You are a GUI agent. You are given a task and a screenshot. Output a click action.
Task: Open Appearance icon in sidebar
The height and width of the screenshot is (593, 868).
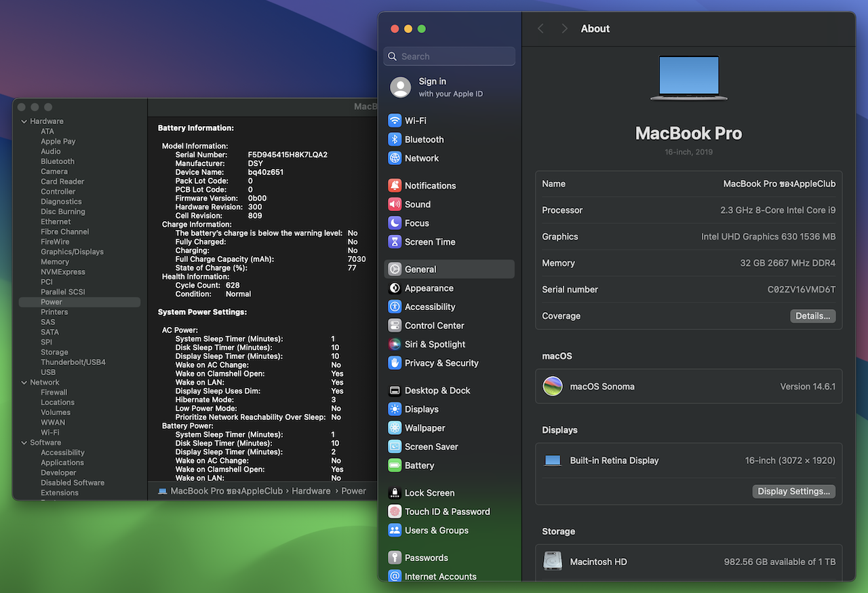(x=395, y=288)
